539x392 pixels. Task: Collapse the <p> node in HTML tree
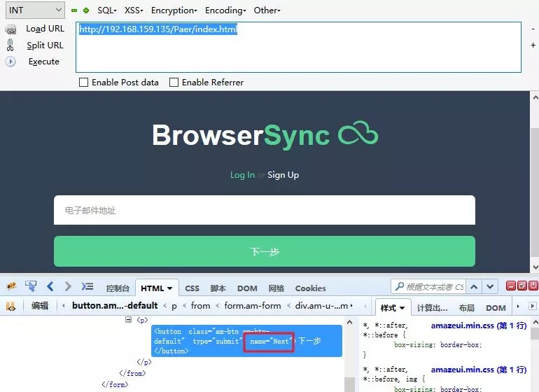(128, 320)
